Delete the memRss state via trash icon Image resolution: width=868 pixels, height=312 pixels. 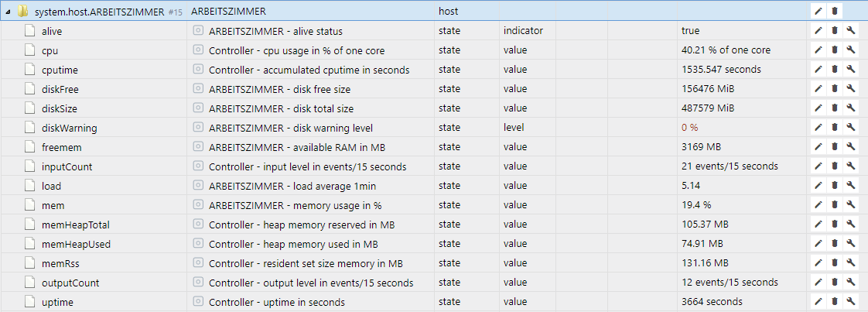tap(835, 263)
